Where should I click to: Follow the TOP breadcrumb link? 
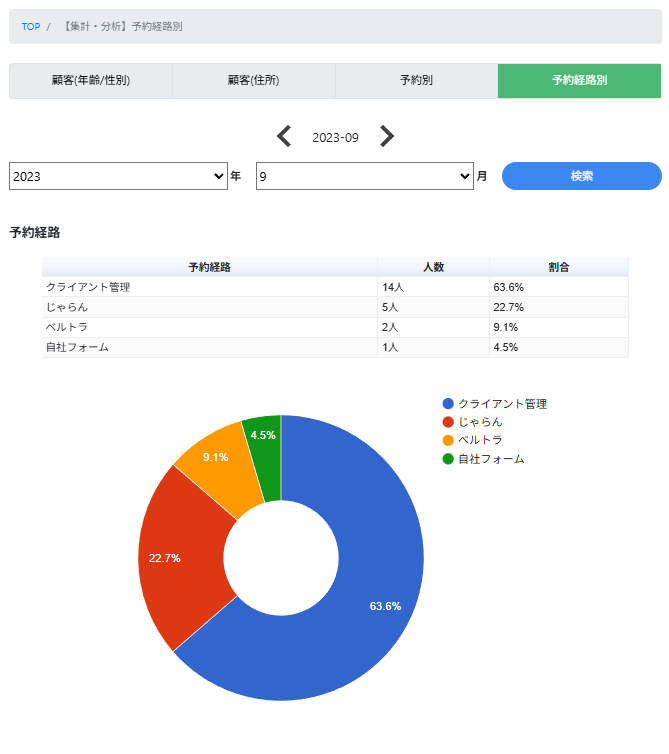coord(31,27)
